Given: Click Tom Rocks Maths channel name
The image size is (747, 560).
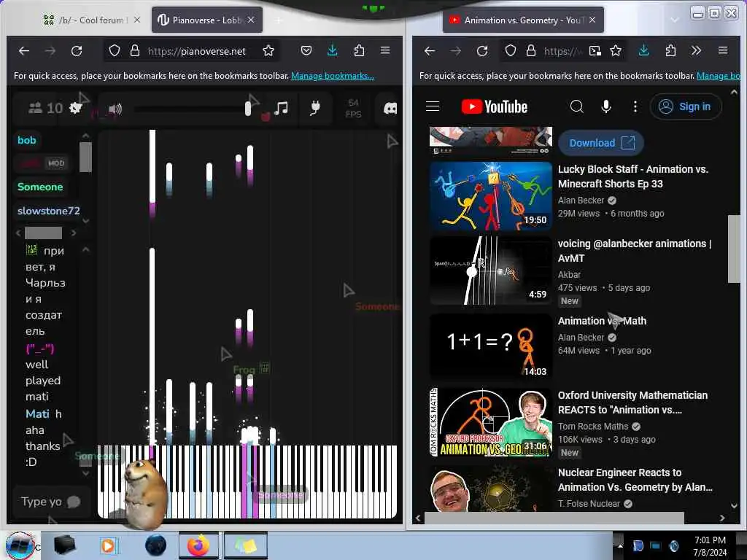Looking at the screenshot, I should pos(593,426).
